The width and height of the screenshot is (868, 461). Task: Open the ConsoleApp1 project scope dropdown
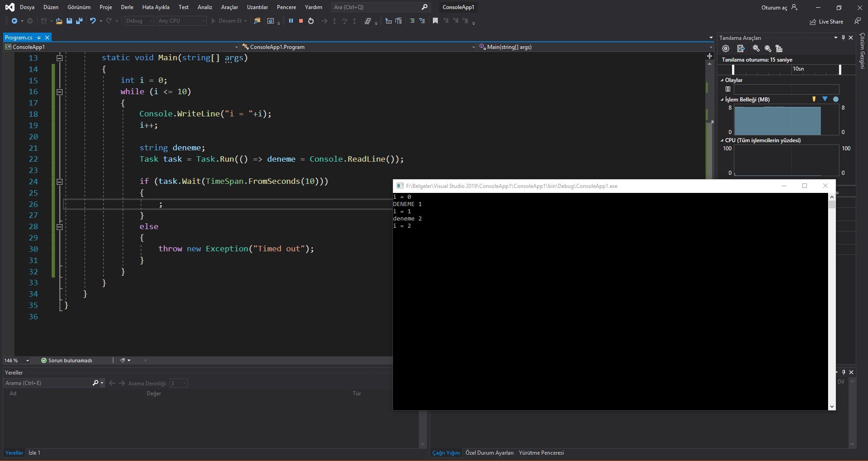pyautogui.click(x=121, y=47)
